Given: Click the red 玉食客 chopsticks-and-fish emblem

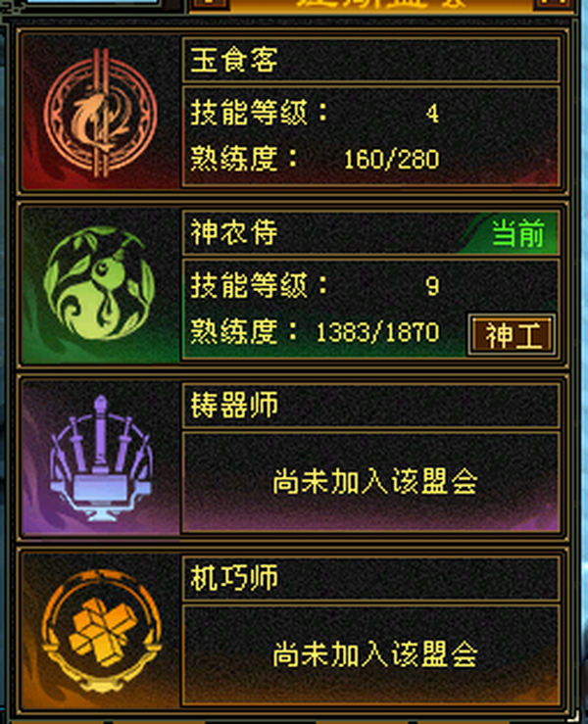Looking at the screenshot, I should pyautogui.click(x=100, y=113).
